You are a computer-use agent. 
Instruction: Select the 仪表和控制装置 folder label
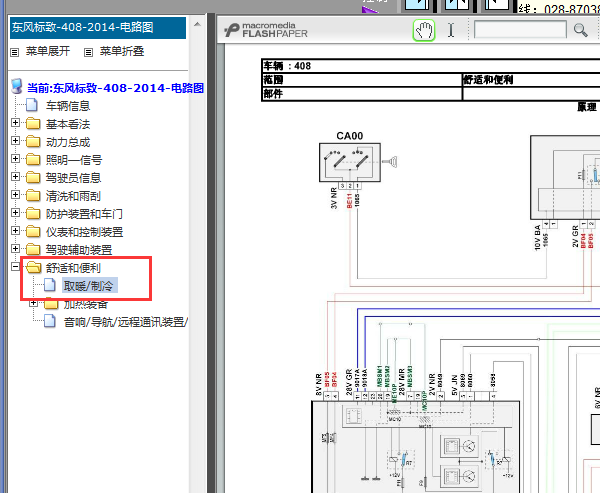[x=85, y=232]
